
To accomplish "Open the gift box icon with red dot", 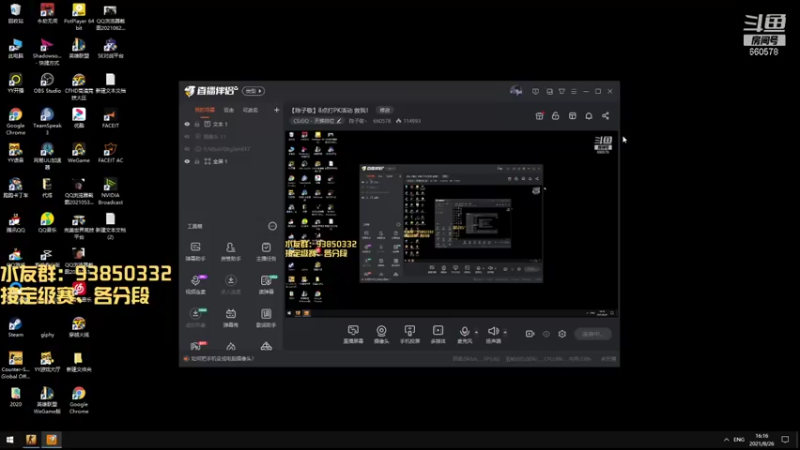I will [539, 116].
